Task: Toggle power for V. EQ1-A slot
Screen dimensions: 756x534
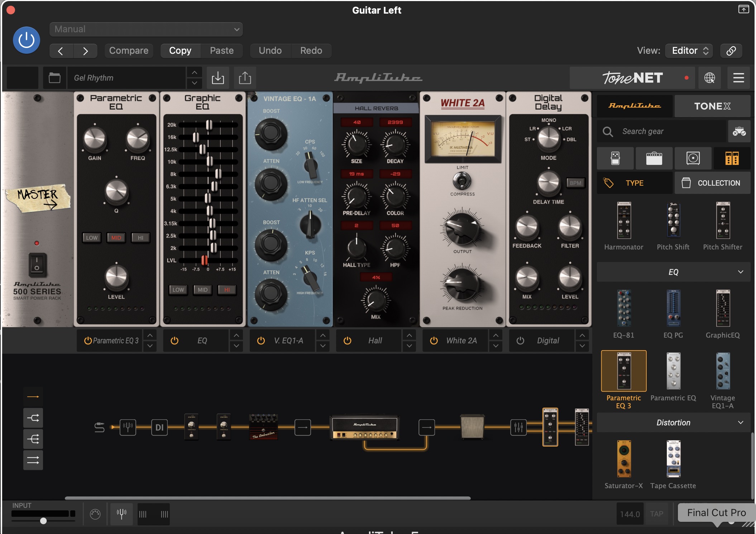Action: pos(261,340)
